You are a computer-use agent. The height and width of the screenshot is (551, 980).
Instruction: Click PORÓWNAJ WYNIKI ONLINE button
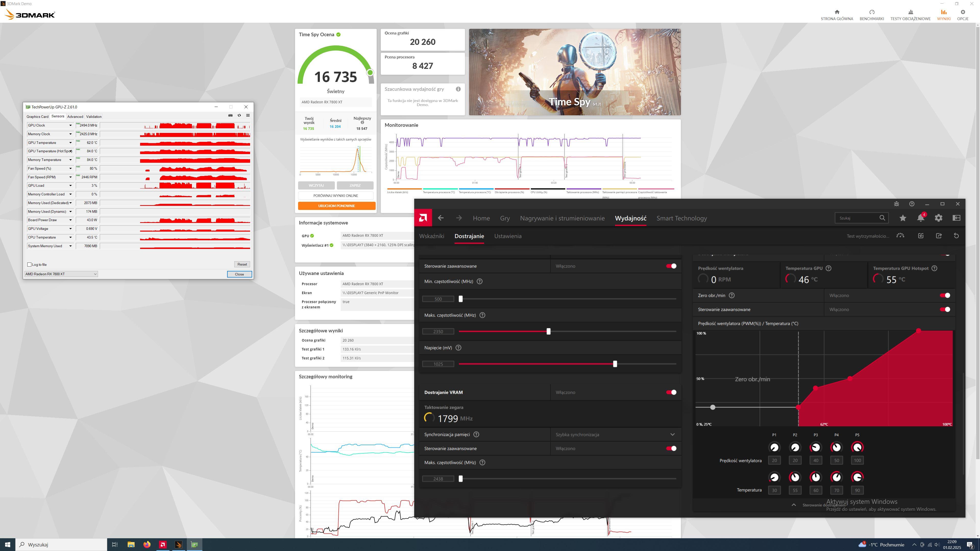point(336,195)
